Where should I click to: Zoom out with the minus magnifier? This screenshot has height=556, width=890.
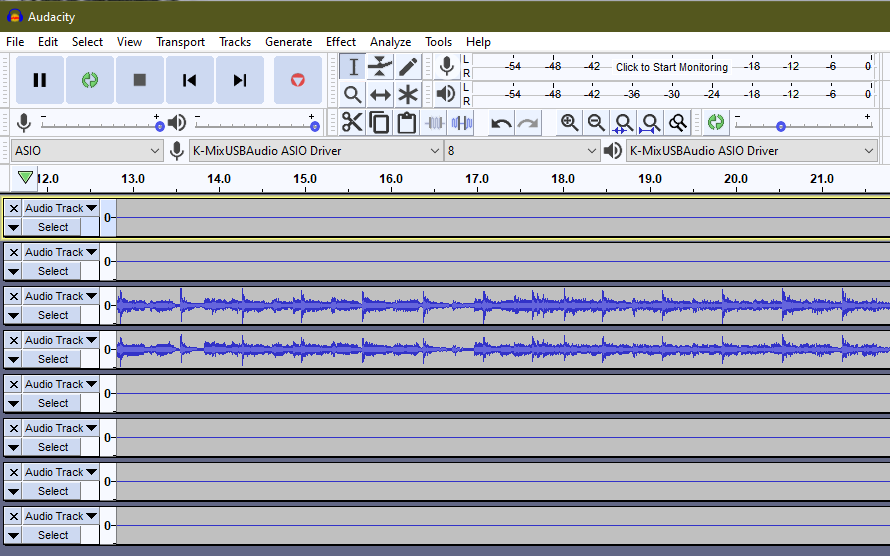[x=596, y=123]
